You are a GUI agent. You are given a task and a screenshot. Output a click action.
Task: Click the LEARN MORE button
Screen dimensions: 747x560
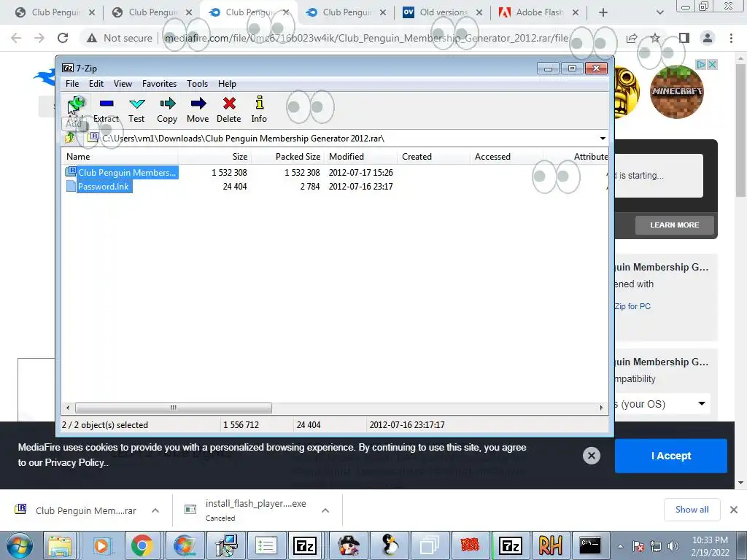click(x=674, y=225)
